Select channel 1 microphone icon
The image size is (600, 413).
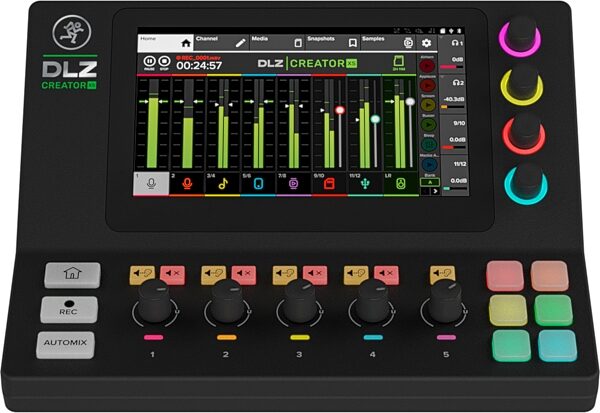[151, 184]
